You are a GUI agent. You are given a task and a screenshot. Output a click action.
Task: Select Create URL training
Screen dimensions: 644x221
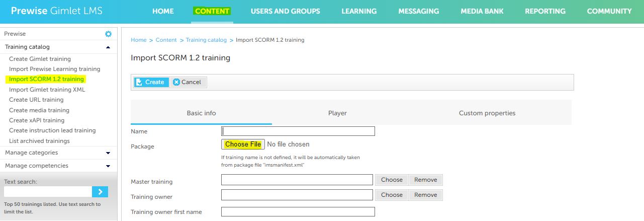36,100
